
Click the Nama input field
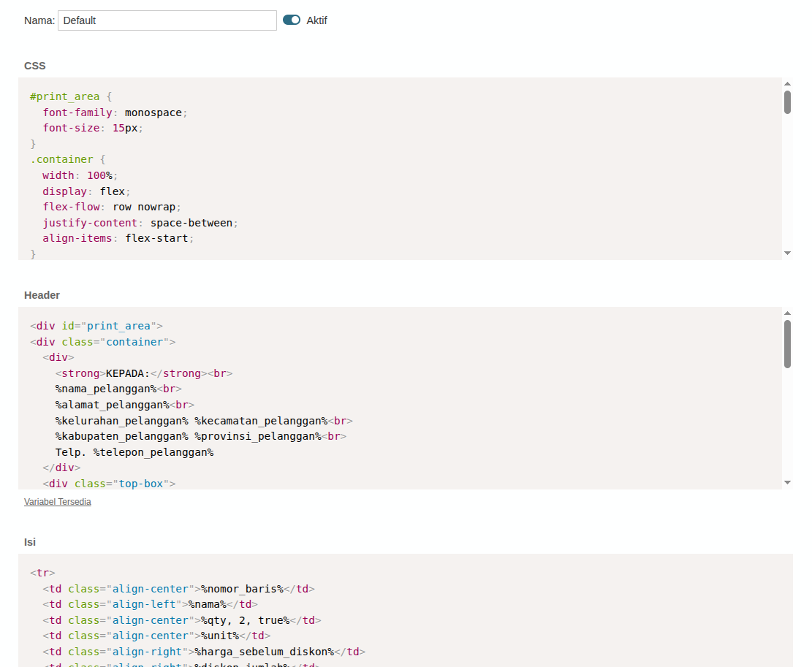tap(167, 20)
